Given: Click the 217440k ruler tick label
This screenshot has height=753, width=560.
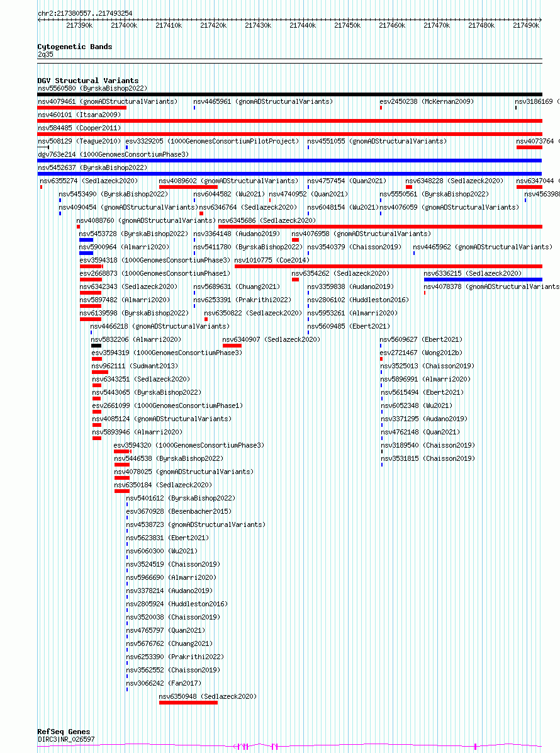Looking at the screenshot, I should pos(302,25).
